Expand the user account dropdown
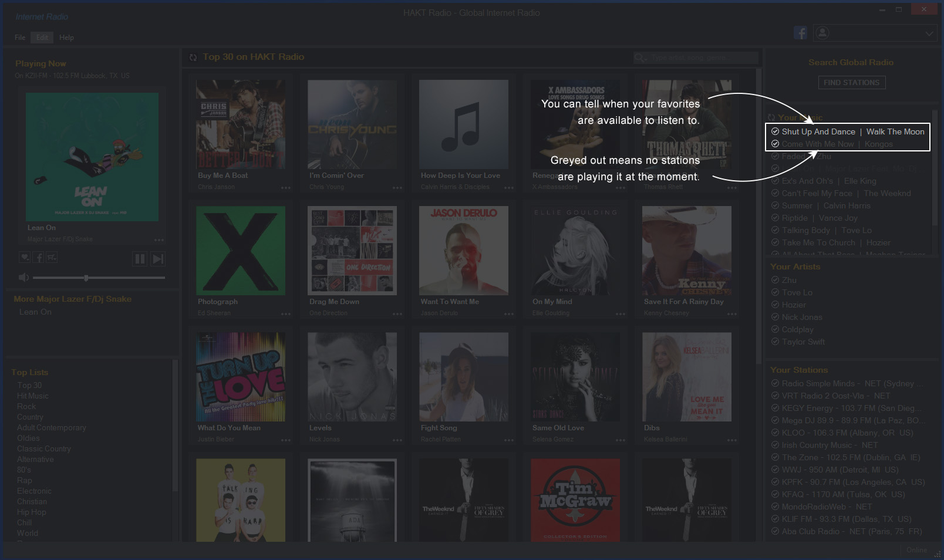This screenshot has height=560, width=944. pos(929,33)
